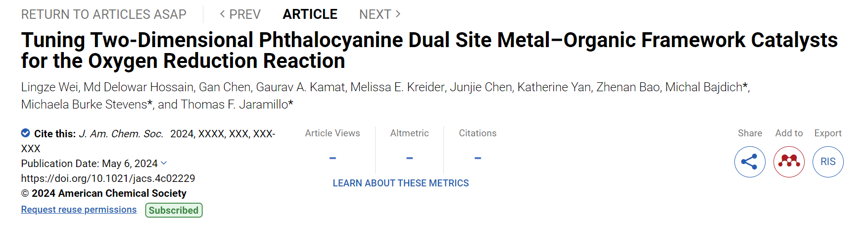Image resolution: width=868 pixels, height=230 pixels.
Task: Click author Thomas F. Jaramillo
Action: tap(235, 105)
